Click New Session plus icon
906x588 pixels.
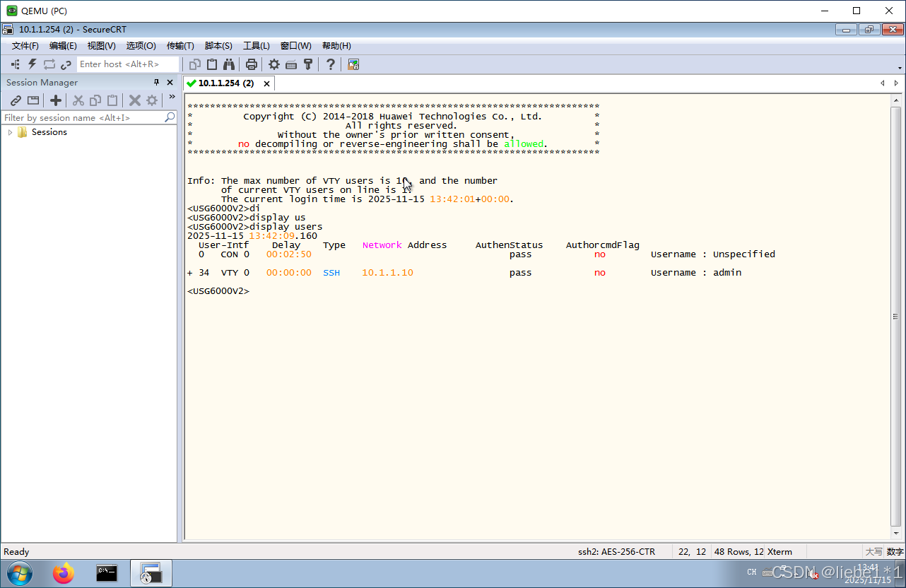[56, 100]
